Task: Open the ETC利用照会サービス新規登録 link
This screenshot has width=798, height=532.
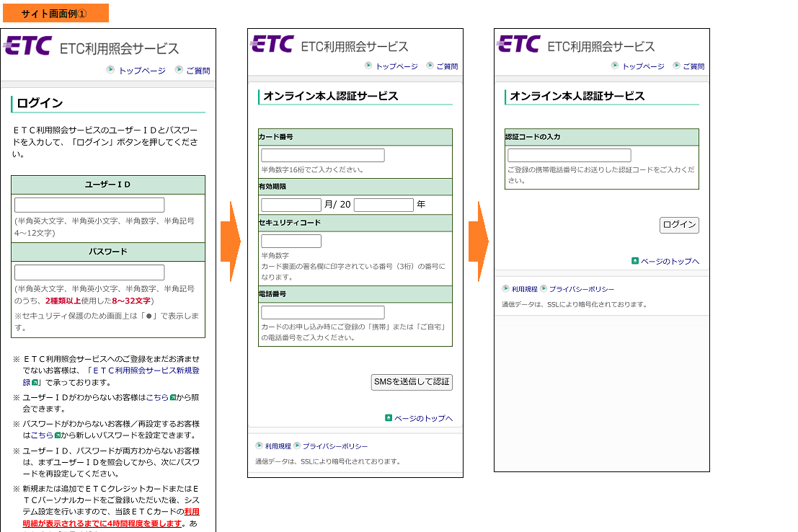Action: point(110,376)
